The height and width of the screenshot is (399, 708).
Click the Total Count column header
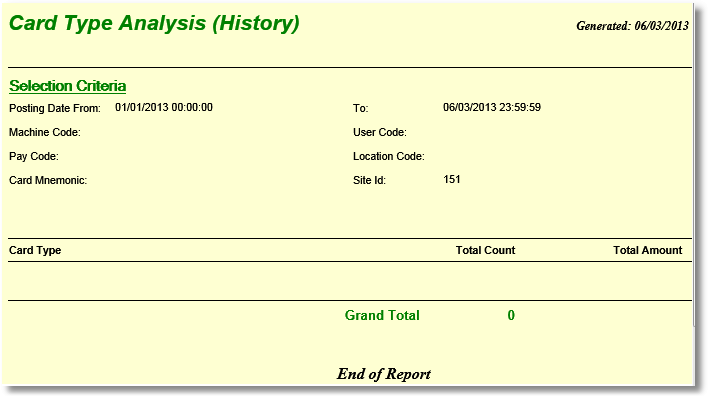pyautogui.click(x=485, y=250)
